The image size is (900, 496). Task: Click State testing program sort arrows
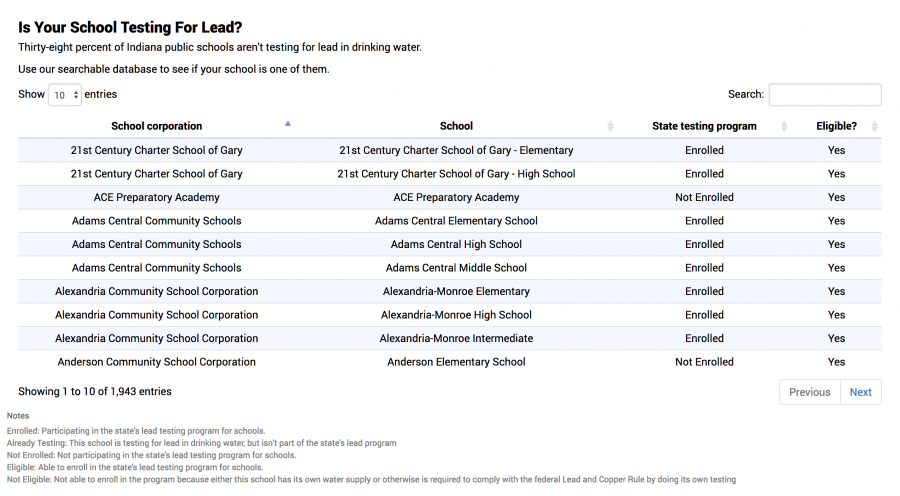[x=784, y=126]
